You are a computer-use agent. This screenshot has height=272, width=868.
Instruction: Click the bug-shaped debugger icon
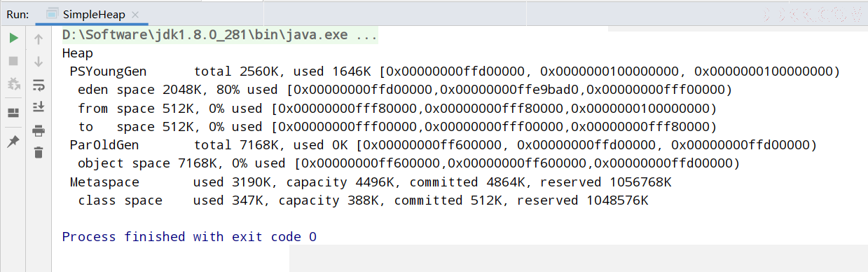pos(13,84)
